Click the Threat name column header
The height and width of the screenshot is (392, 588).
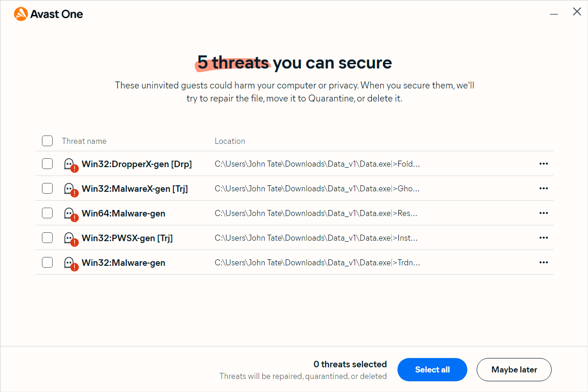click(x=84, y=141)
